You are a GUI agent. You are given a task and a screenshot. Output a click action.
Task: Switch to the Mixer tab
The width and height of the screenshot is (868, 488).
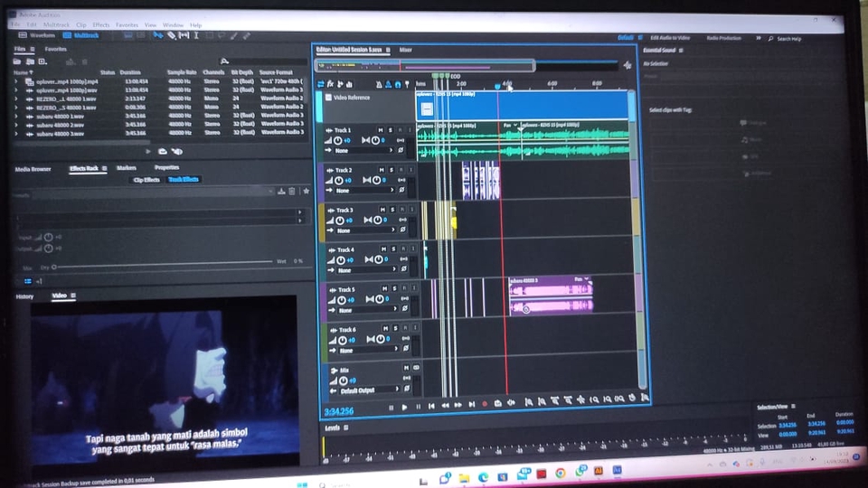point(406,50)
